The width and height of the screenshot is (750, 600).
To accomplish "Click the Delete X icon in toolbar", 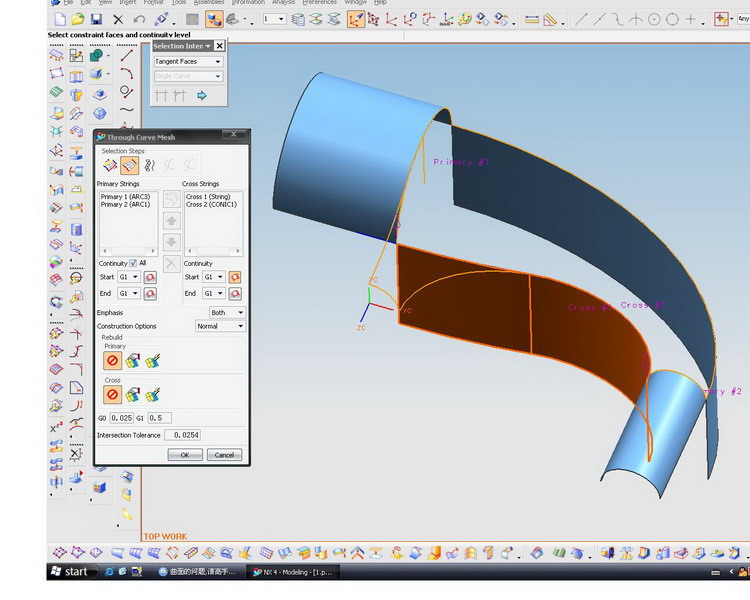I will pyautogui.click(x=118, y=19).
